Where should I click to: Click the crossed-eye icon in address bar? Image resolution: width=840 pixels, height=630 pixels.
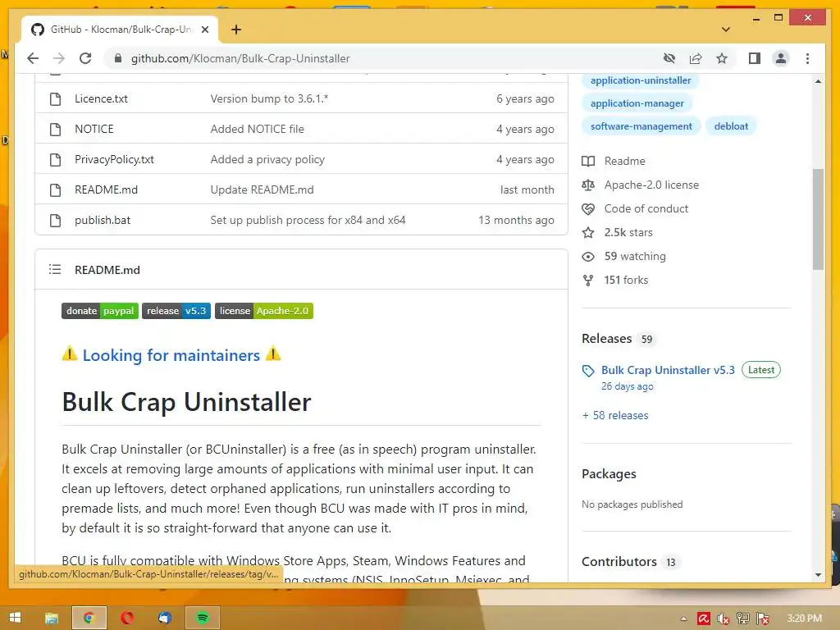pos(669,58)
